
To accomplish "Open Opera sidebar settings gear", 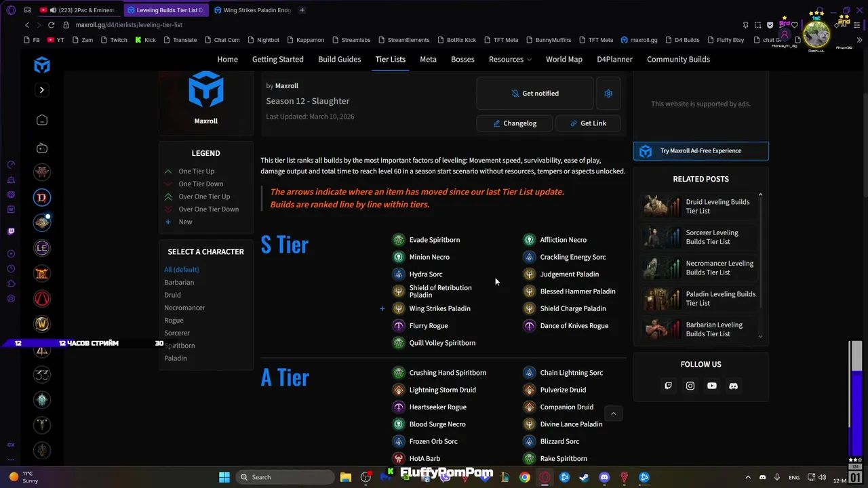I will [11, 299].
